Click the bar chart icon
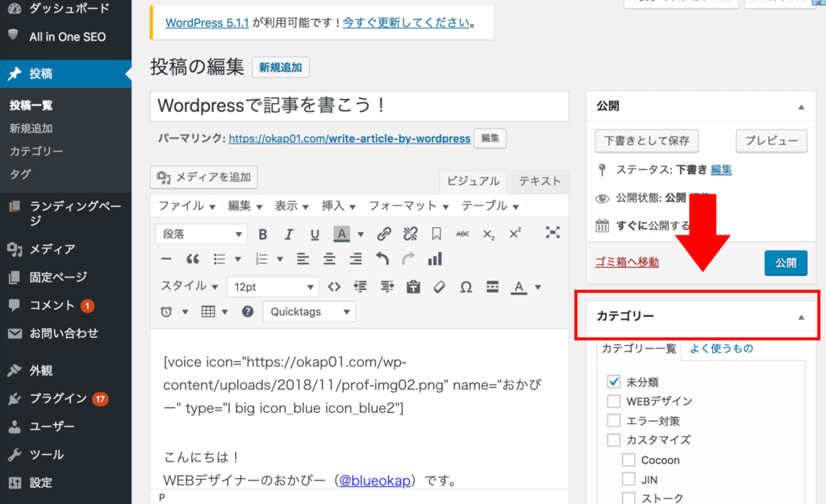The height and width of the screenshot is (504, 826). [435, 259]
